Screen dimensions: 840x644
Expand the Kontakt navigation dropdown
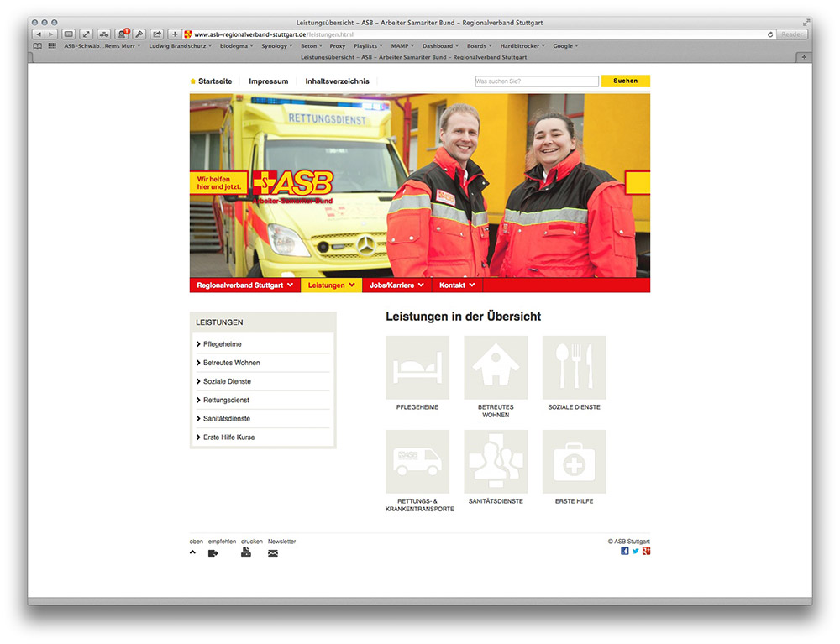(457, 285)
